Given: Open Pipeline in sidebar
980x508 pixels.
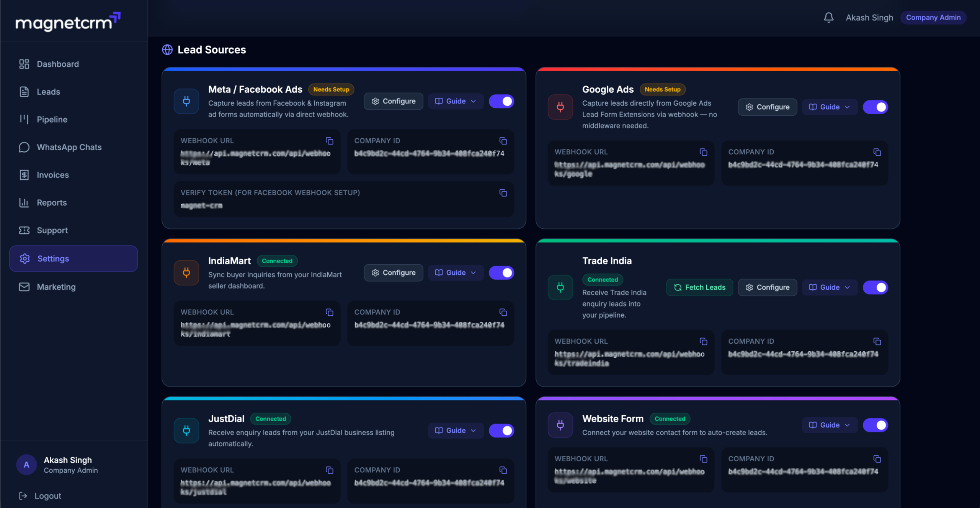Looking at the screenshot, I should point(73,120).
